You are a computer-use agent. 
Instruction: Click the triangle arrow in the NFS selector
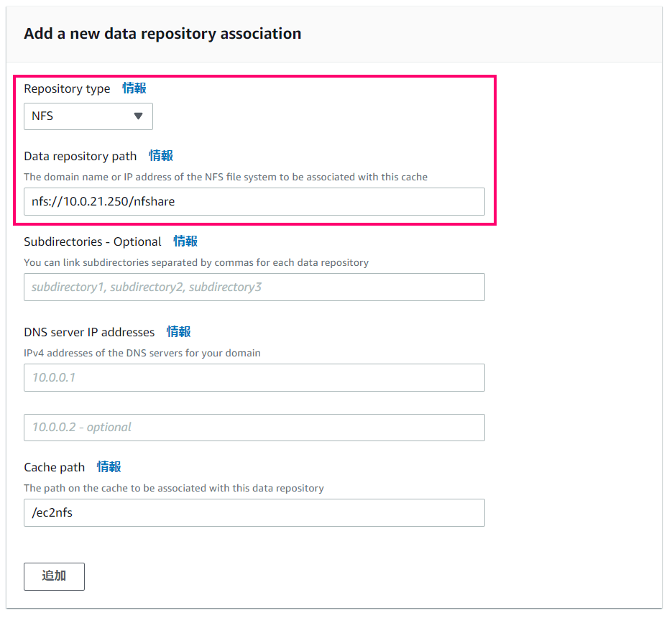click(138, 116)
